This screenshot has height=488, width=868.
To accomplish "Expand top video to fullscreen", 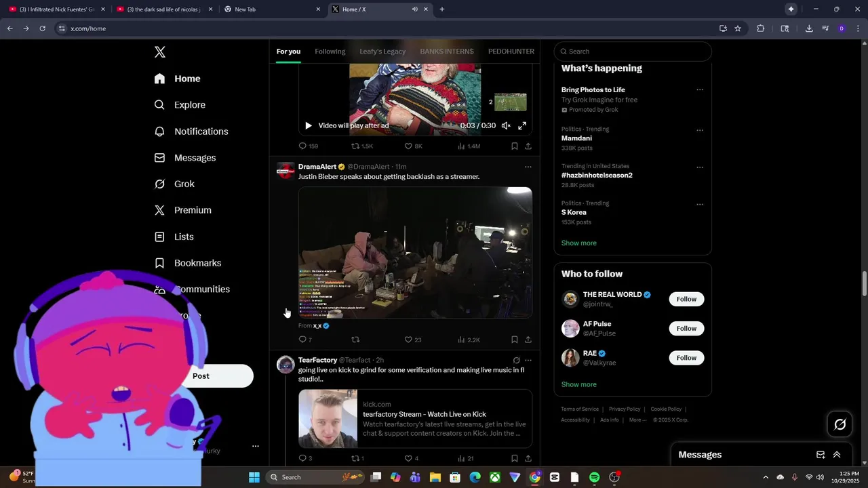I will coord(523,126).
